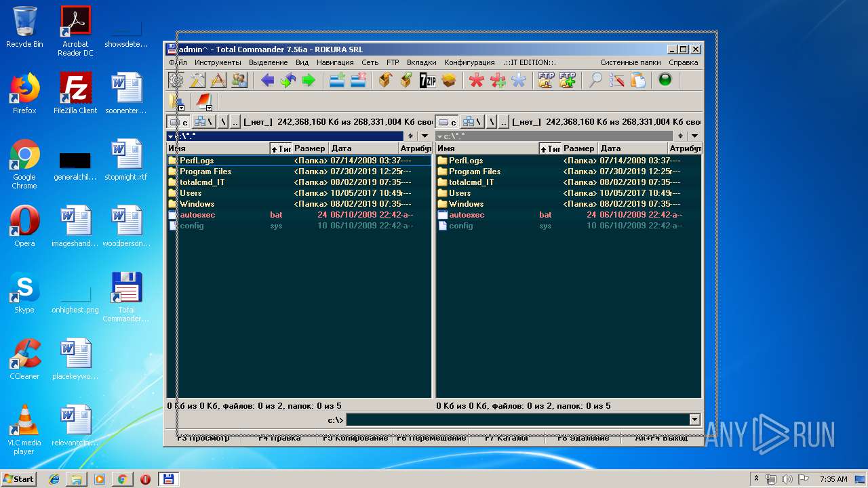Screen dimensions: 868x488
Task: Select config sys file in right panel
Action: tap(568, 226)
